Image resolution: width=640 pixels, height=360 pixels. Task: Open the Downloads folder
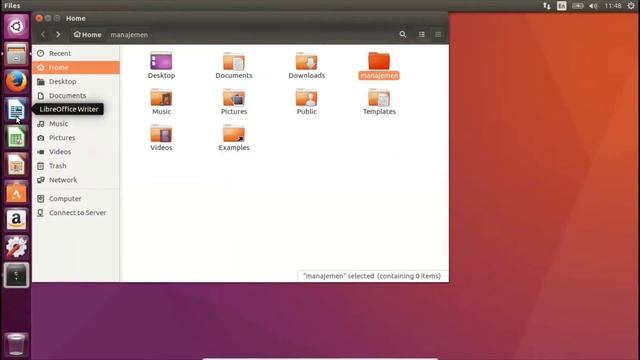point(307,61)
